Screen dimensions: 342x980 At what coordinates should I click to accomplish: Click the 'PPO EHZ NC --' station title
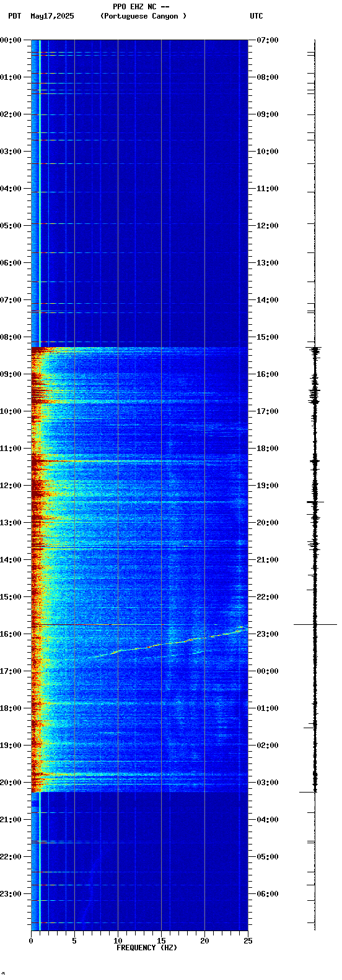pos(141,7)
